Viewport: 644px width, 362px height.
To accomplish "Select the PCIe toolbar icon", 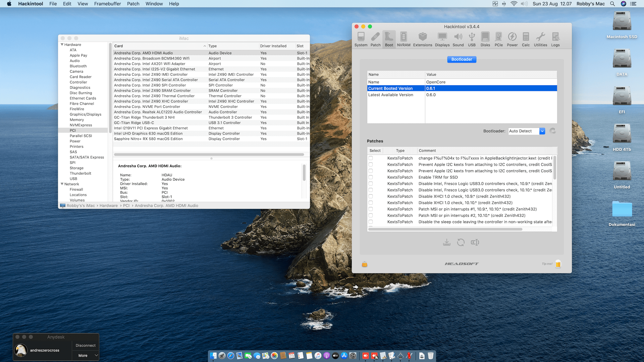I will pos(499,40).
